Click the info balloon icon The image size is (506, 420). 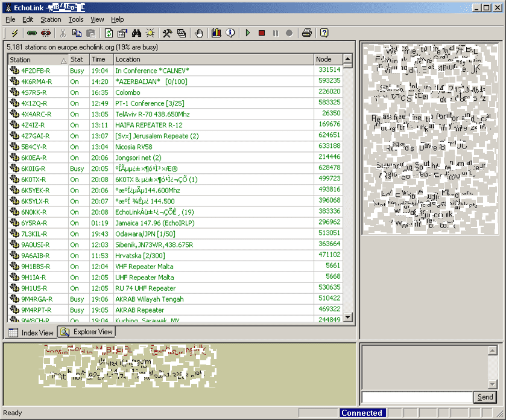(x=230, y=33)
